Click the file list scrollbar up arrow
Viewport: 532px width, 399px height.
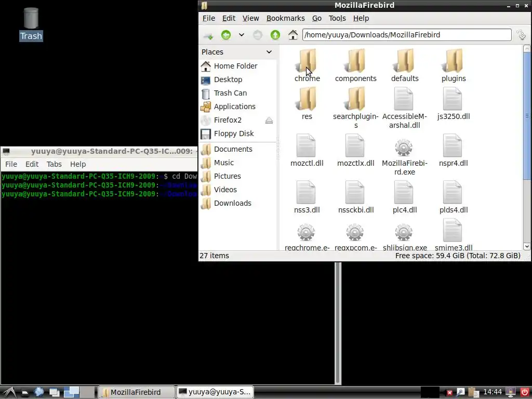click(527, 48)
